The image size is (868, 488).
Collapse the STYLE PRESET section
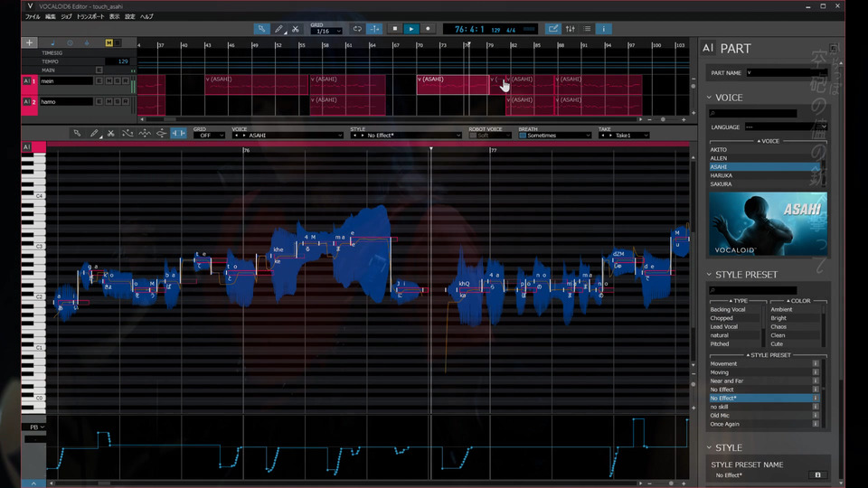709,275
